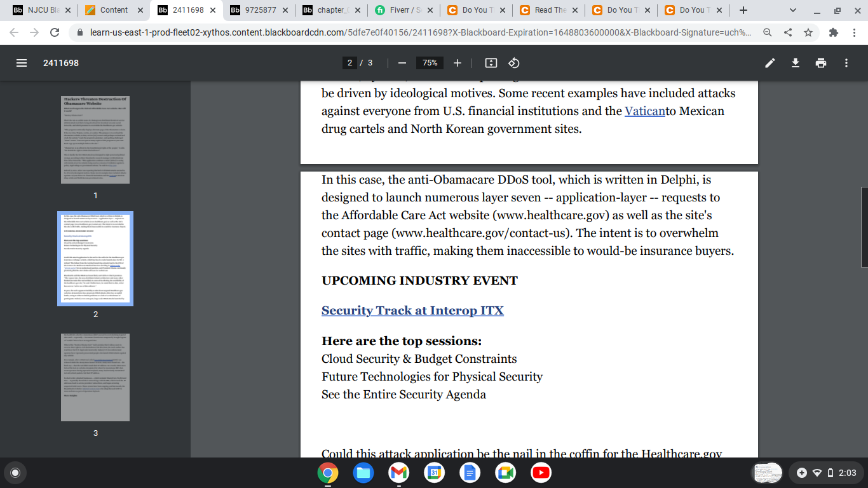
Task: Close the active 2411698 tab
Action: pos(213,10)
